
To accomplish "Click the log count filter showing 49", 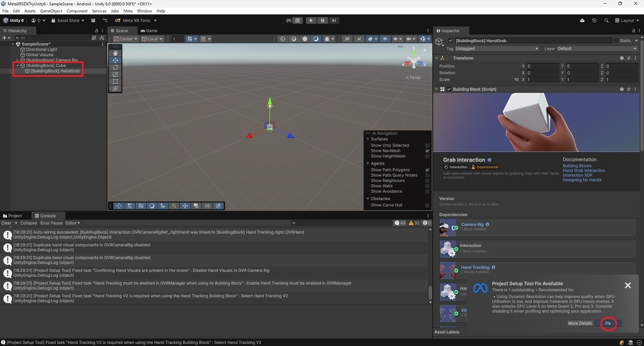I will click(400, 223).
